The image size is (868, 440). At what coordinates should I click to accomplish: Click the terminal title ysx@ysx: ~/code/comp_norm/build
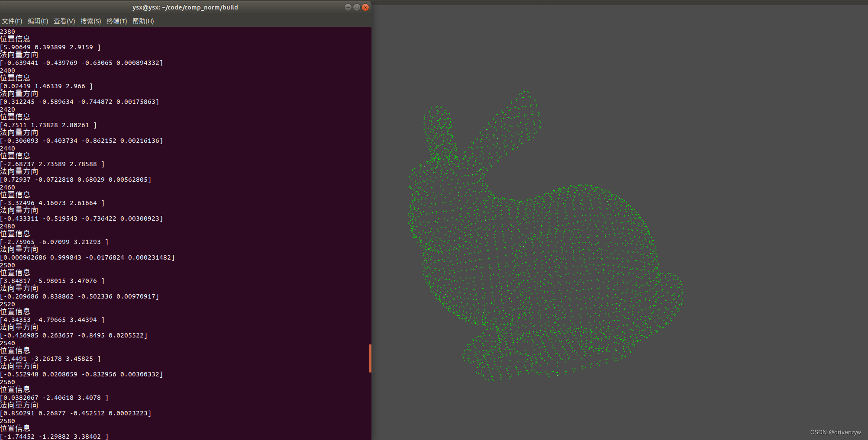(185, 7)
